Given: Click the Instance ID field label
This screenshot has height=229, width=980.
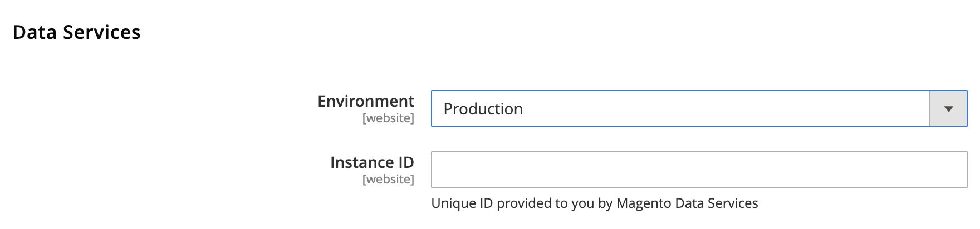Looking at the screenshot, I should tap(372, 162).
